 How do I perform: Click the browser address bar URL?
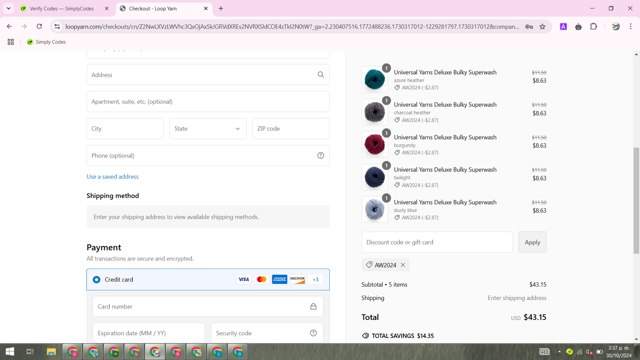tap(292, 27)
